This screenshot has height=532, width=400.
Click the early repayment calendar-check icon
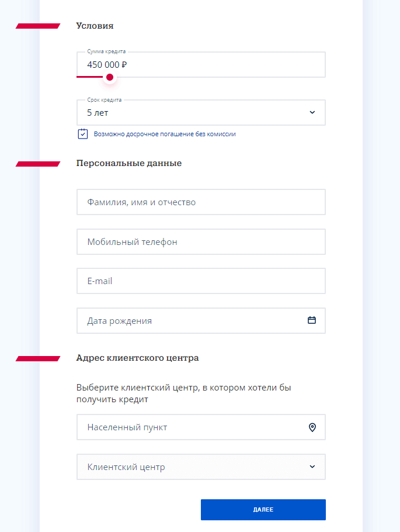83,134
